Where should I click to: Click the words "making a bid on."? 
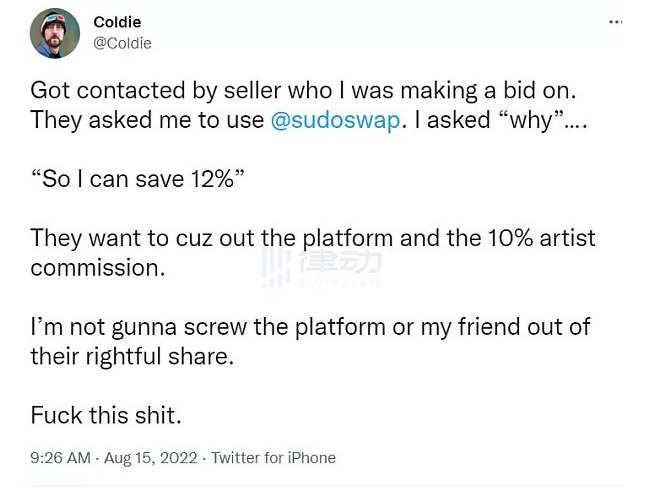(488, 91)
